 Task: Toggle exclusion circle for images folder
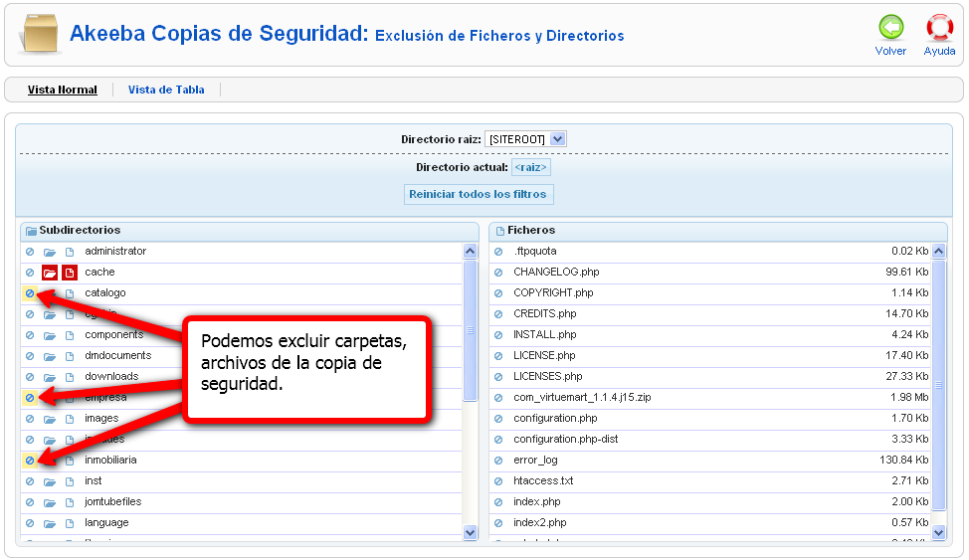point(30,419)
